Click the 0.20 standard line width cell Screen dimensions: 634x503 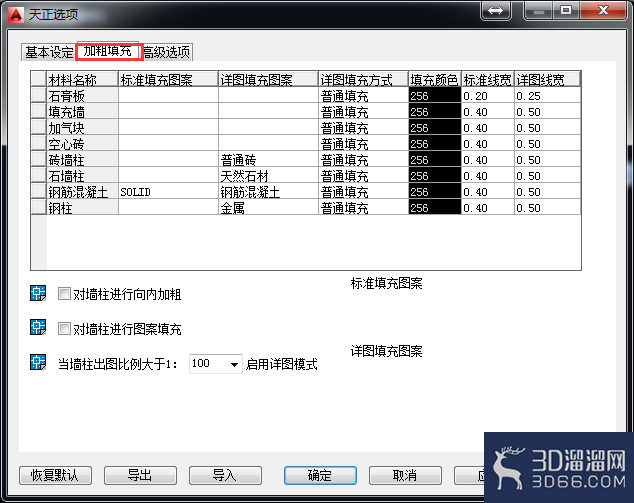tap(488, 96)
